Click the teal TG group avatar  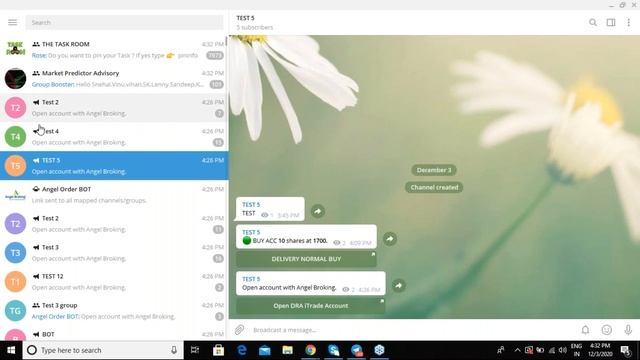[15, 311]
